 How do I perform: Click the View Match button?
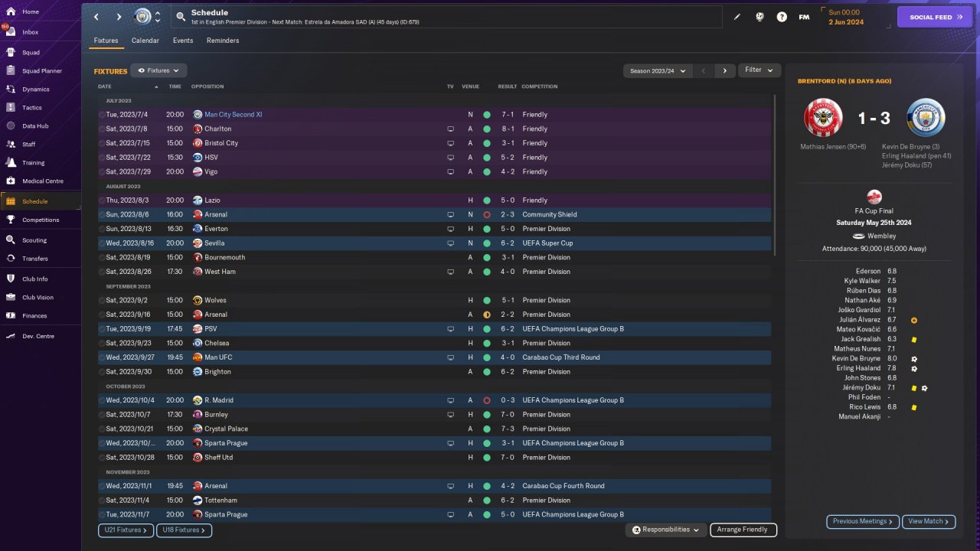pos(929,521)
